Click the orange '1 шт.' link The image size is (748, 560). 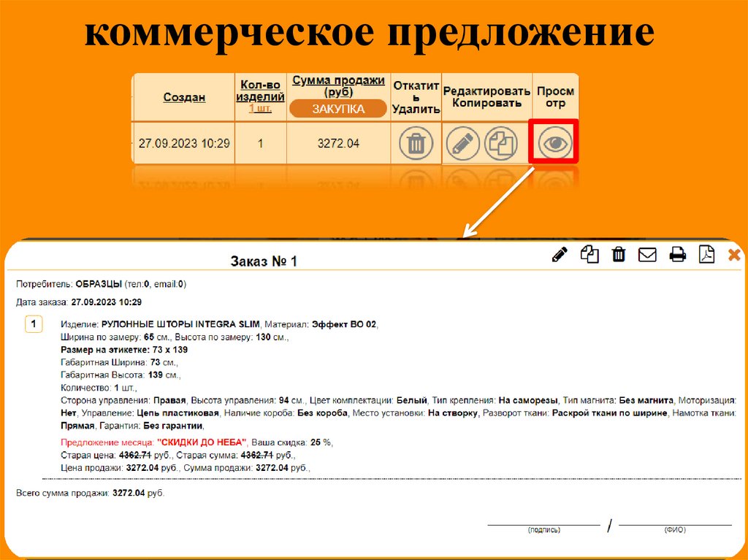(x=262, y=108)
